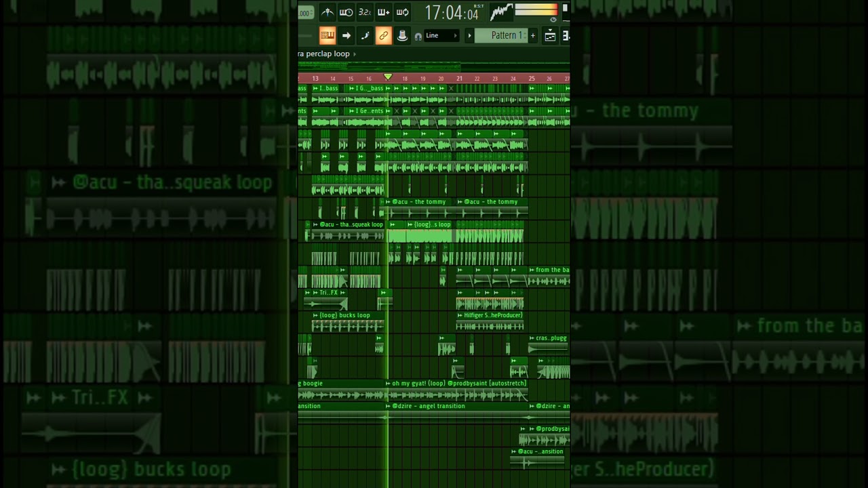Select 'boogie' clip label
Screen dimensions: 868x488
pyautogui.click(x=313, y=384)
